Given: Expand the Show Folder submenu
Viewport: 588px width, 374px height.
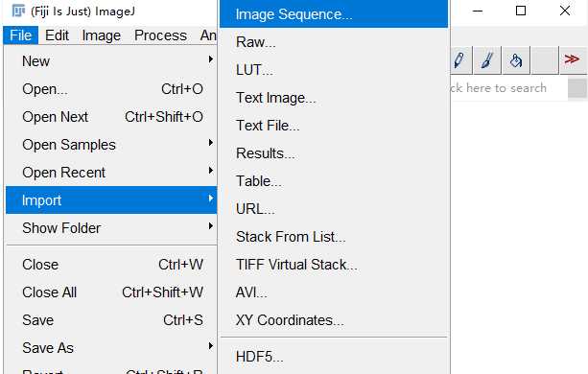Looking at the screenshot, I should 111,228.
